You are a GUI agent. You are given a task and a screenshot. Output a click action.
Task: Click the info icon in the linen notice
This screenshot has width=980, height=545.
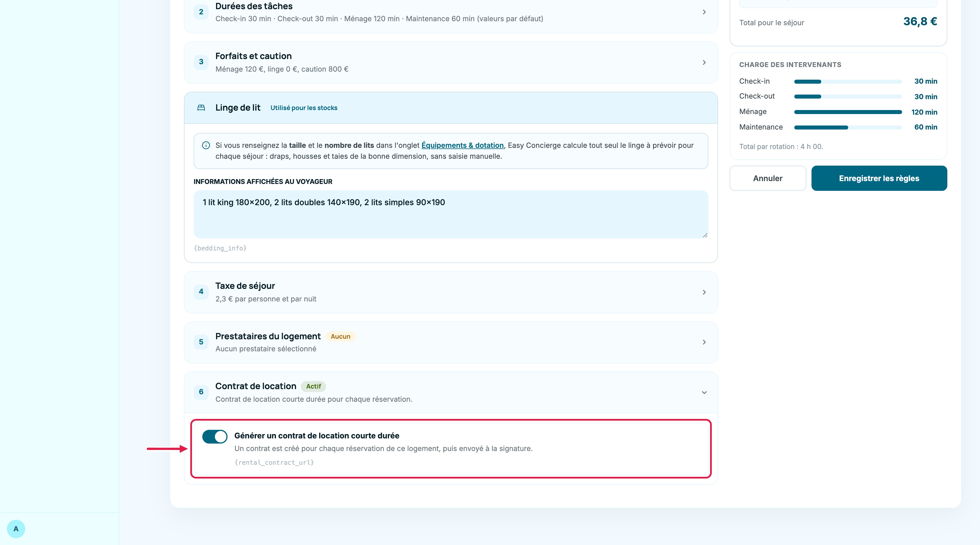pos(206,145)
